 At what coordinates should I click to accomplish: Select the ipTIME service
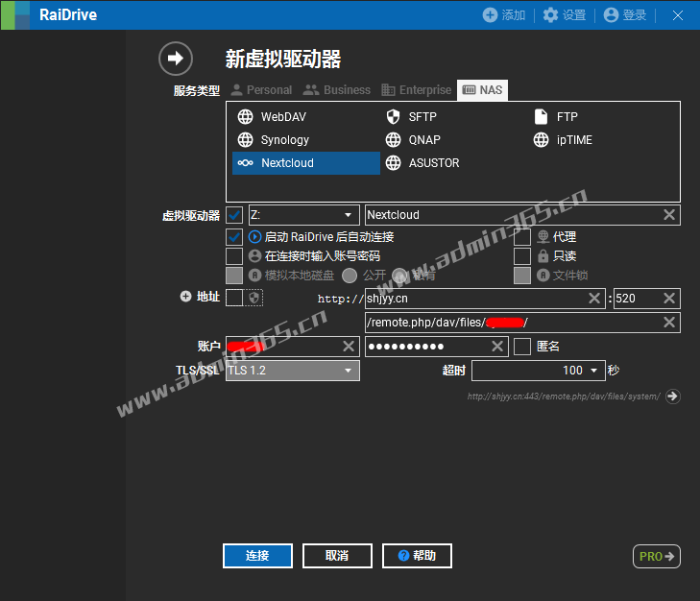[602, 140]
